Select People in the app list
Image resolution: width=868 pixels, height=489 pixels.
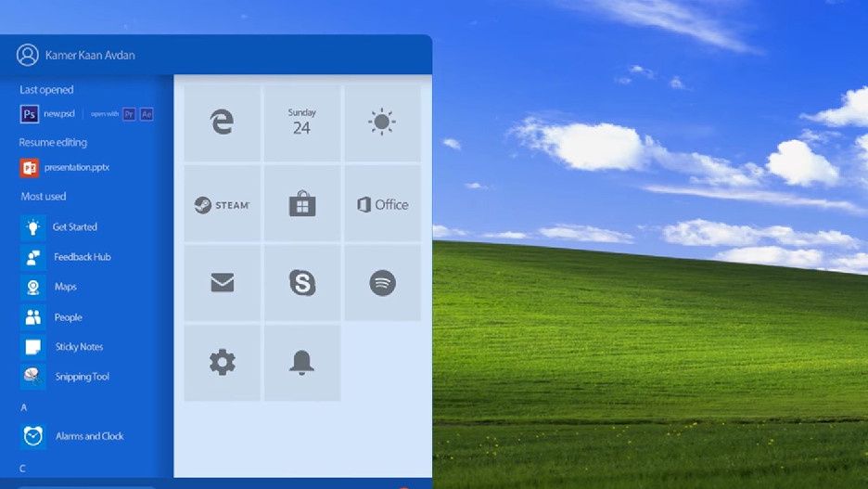pyautogui.click(x=68, y=317)
